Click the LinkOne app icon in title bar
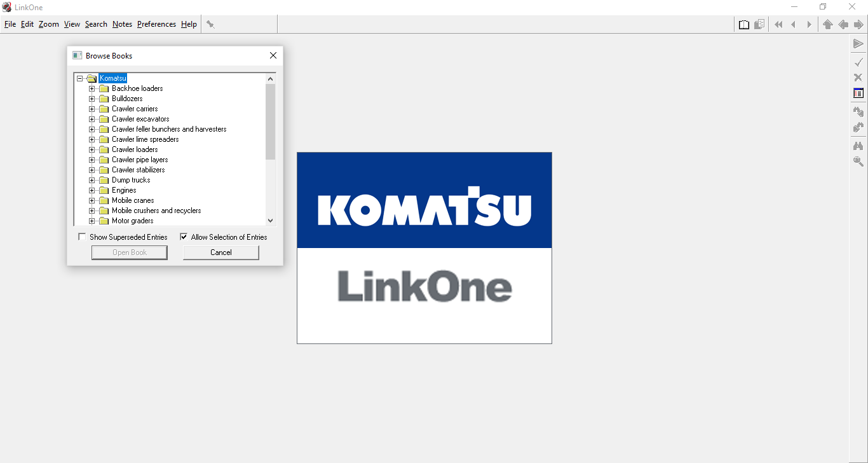The image size is (868, 463). click(7, 7)
